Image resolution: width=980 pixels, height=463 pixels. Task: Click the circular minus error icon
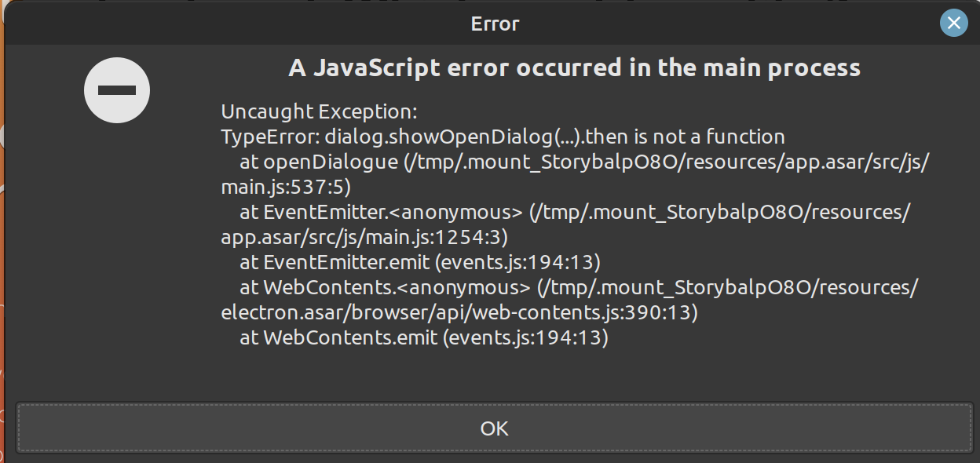(x=116, y=89)
